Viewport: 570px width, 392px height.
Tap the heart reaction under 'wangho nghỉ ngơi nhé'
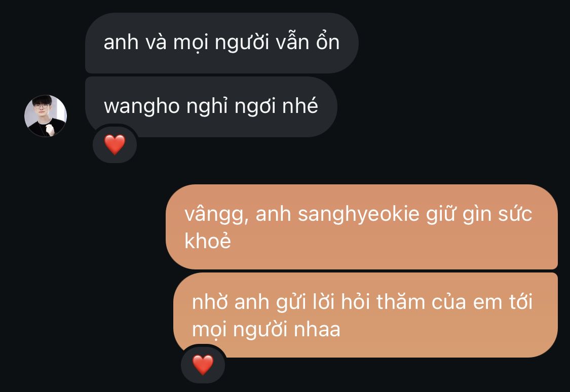coord(115,144)
